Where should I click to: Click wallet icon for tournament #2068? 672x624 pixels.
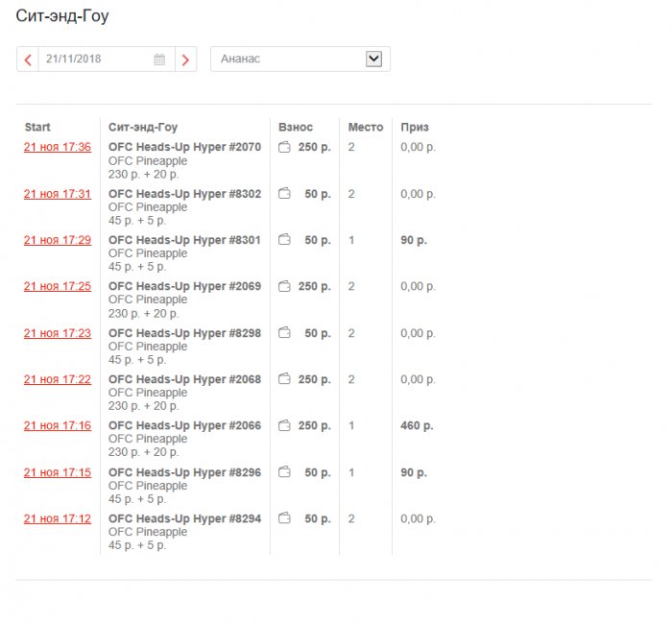click(284, 379)
